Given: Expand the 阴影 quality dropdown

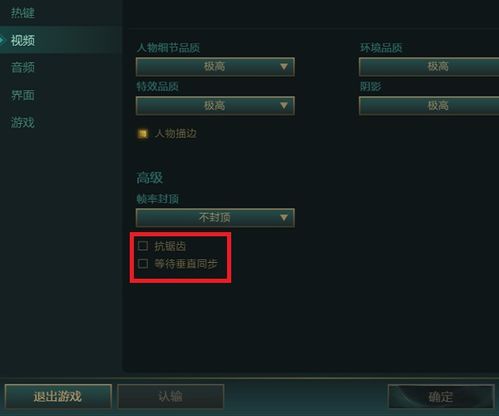Looking at the screenshot, I should point(429,106).
